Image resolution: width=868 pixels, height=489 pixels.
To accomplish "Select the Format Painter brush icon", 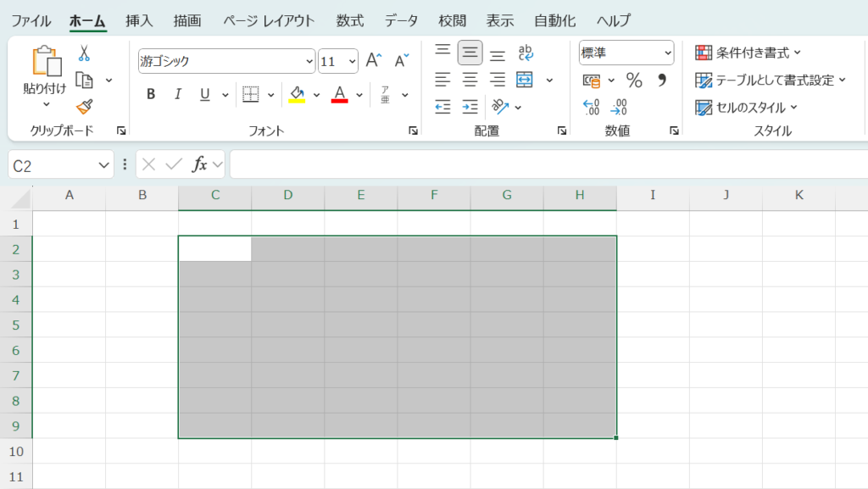I will coord(84,107).
